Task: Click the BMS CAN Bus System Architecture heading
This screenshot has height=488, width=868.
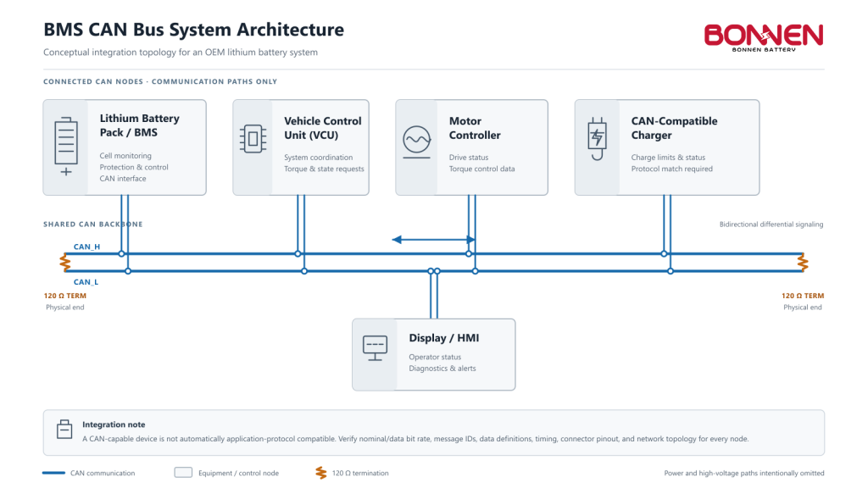Action: tap(194, 30)
